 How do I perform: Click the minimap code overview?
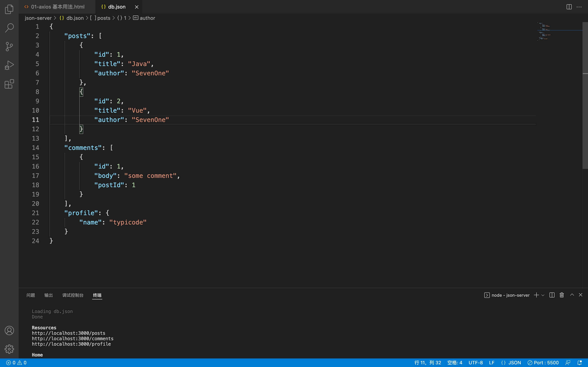point(544,31)
